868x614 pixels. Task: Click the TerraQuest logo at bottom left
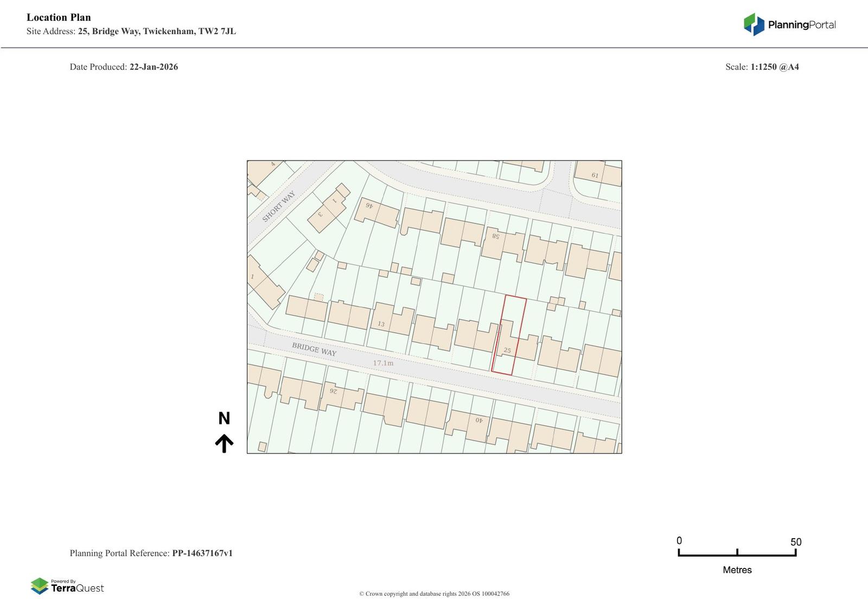point(67,586)
